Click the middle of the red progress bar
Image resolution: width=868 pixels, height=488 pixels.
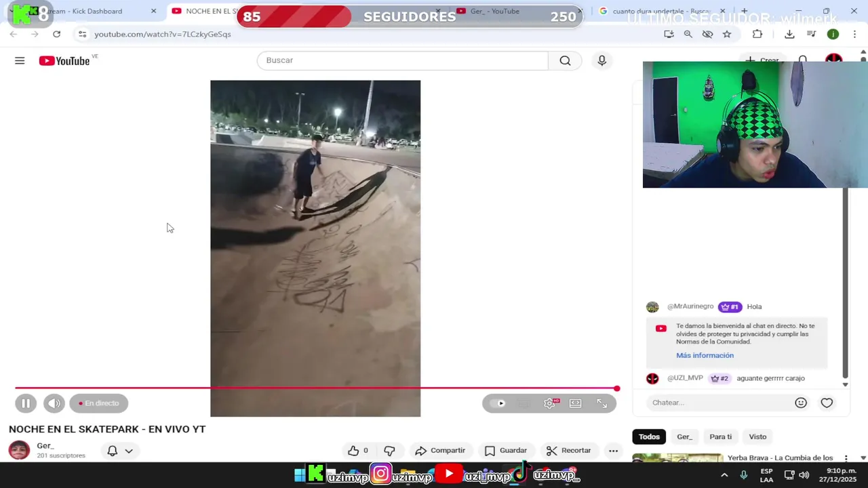tap(315, 388)
